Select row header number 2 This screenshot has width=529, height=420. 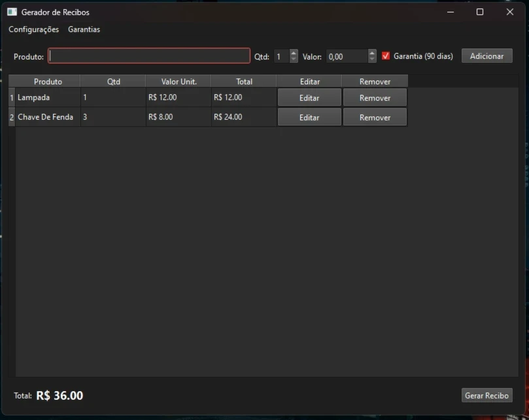click(12, 117)
